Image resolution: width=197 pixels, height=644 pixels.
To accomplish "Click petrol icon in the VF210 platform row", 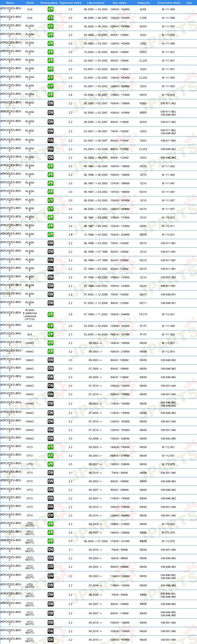I will pos(50,315).
